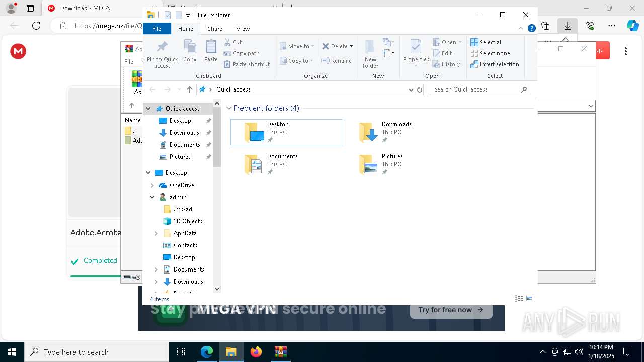644x362 pixels.
Task: Click Copy path in the ribbon
Action: [242, 53]
